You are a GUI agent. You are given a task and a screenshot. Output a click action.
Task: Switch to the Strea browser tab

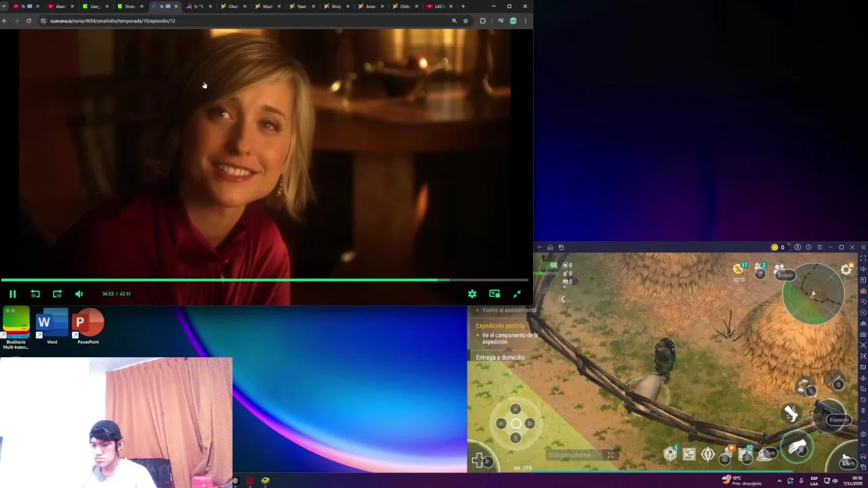(x=129, y=6)
